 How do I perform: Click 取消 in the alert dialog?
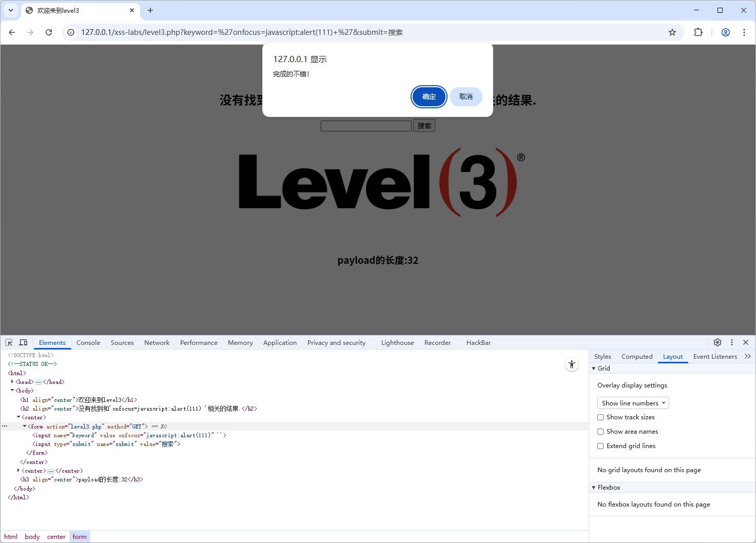466,96
